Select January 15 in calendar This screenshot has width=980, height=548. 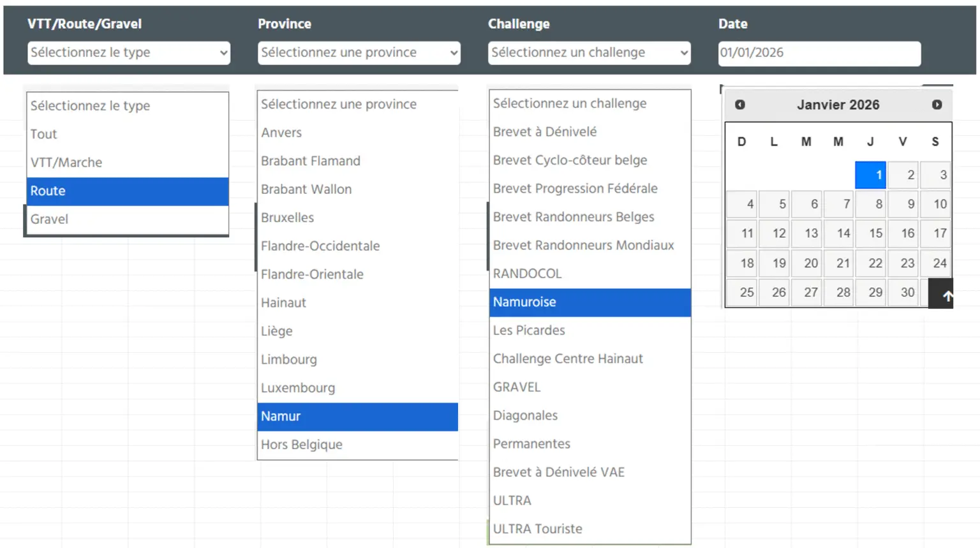(871, 233)
